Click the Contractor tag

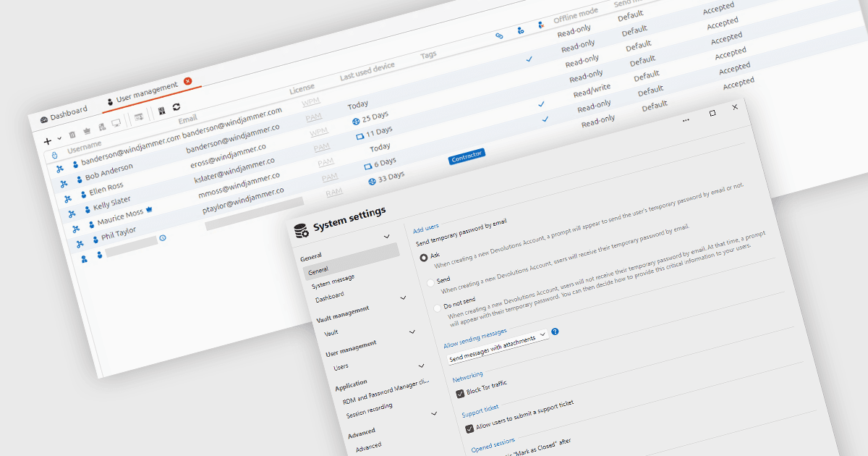pos(466,156)
